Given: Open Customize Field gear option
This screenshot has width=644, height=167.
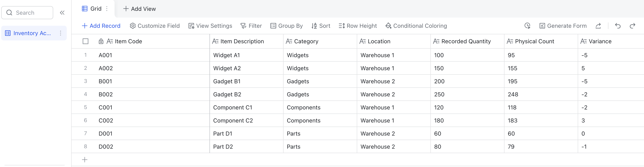Looking at the screenshot, I should coord(155,26).
